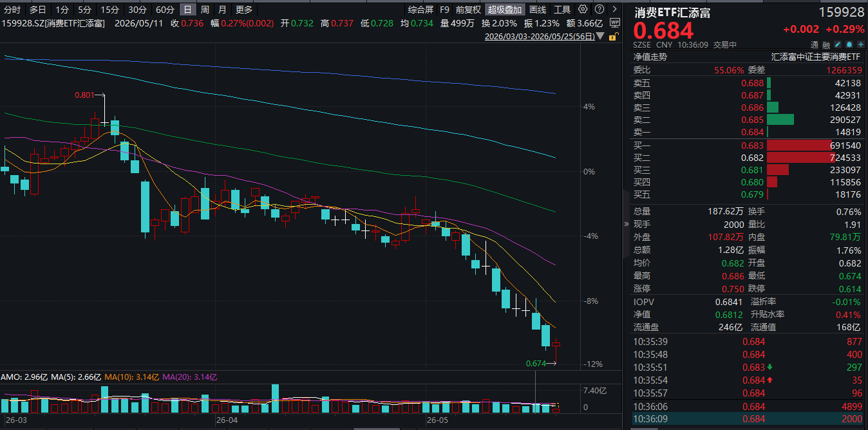Switch to 30分 period
Screen dimensions: 868x430
click(137, 10)
